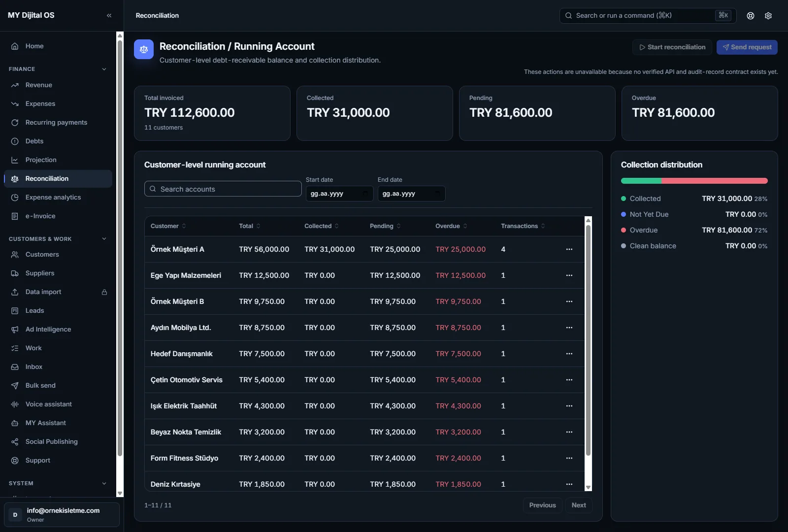Open row actions menu for Işık Elektrik Taahhüt
The image size is (788, 532).
[569, 406]
